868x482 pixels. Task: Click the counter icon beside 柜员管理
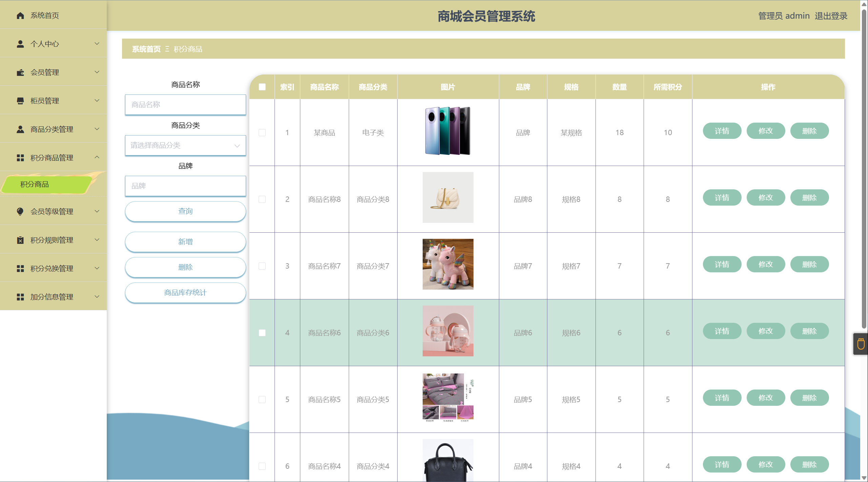point(20,101)
